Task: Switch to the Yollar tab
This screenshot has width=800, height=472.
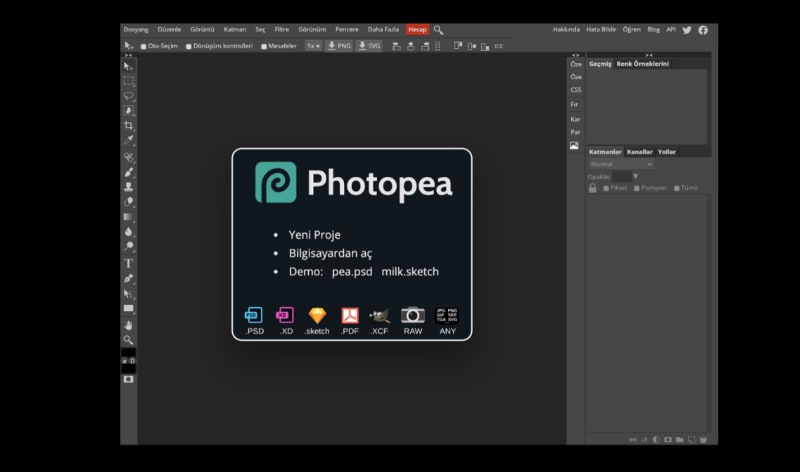Action: [x=666, y=152]
